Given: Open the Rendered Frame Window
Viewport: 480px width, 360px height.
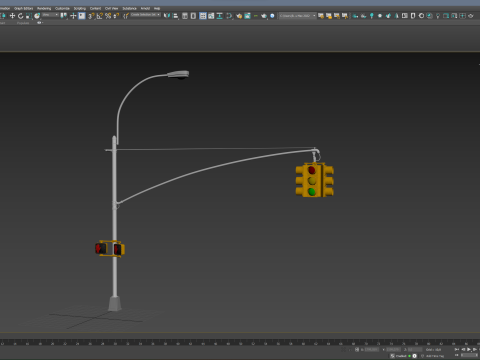Looking at the screenshot, I should (x=247, y=16).
